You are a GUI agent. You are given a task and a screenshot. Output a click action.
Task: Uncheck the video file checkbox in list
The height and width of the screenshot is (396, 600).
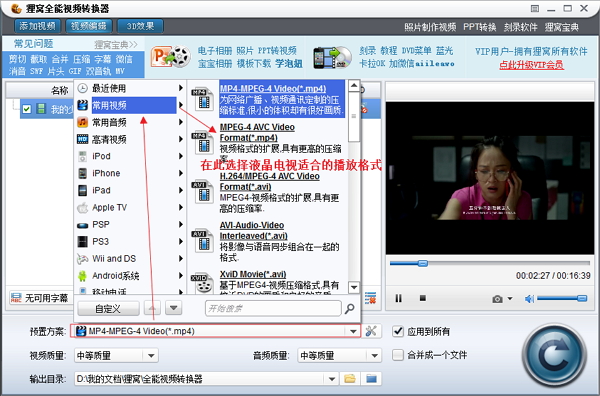coord(26,109)
